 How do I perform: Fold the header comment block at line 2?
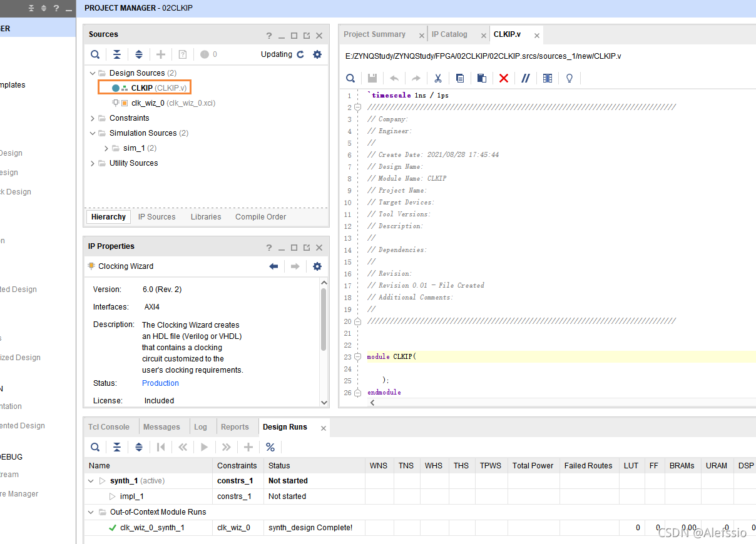[358, 108]
